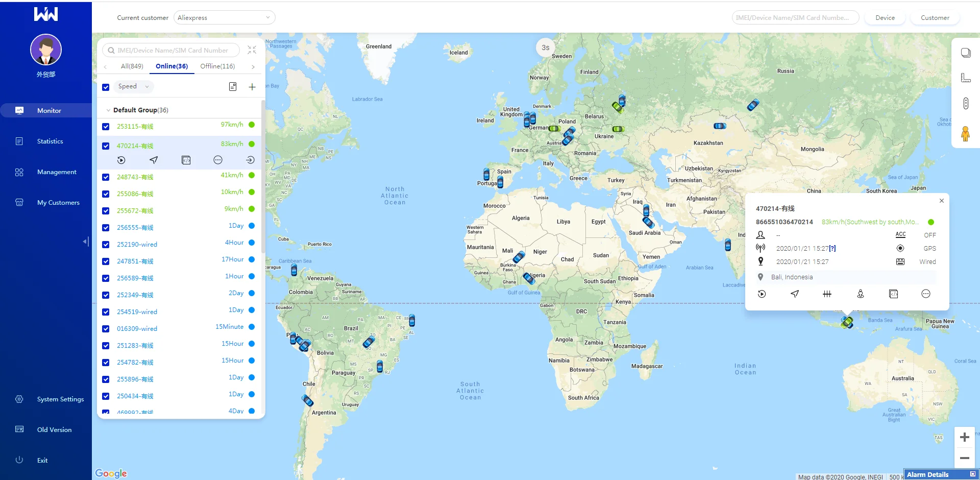Click the top IMEI/Device Name search field
980x480 pixels.
click(795, 18)
